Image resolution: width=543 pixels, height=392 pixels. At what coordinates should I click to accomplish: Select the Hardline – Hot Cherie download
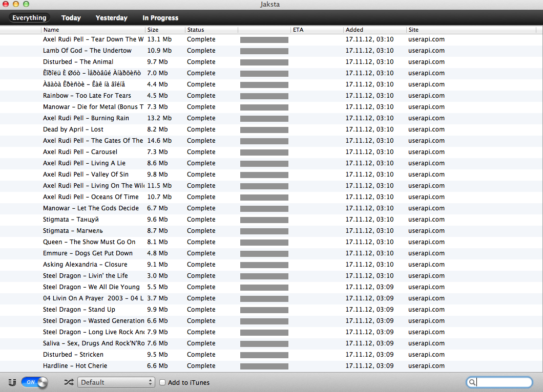[75, 366]
